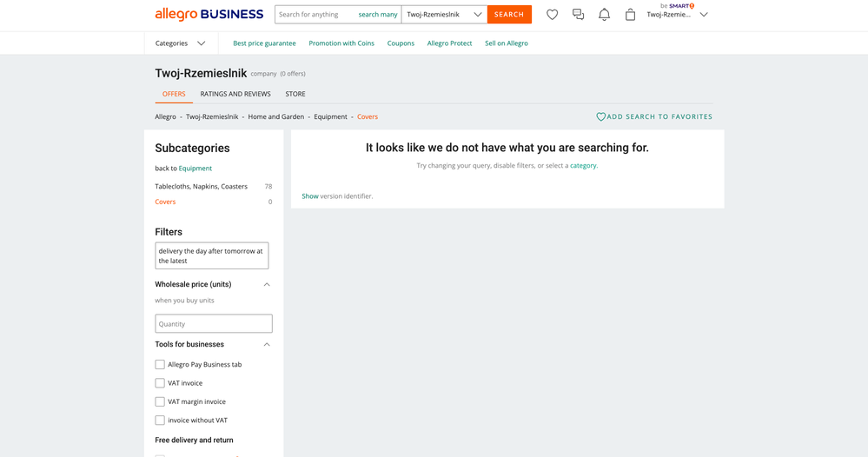868x457 pixels.
Task: Open the Ratings and Reviews tab
Action: pos(235,94)
